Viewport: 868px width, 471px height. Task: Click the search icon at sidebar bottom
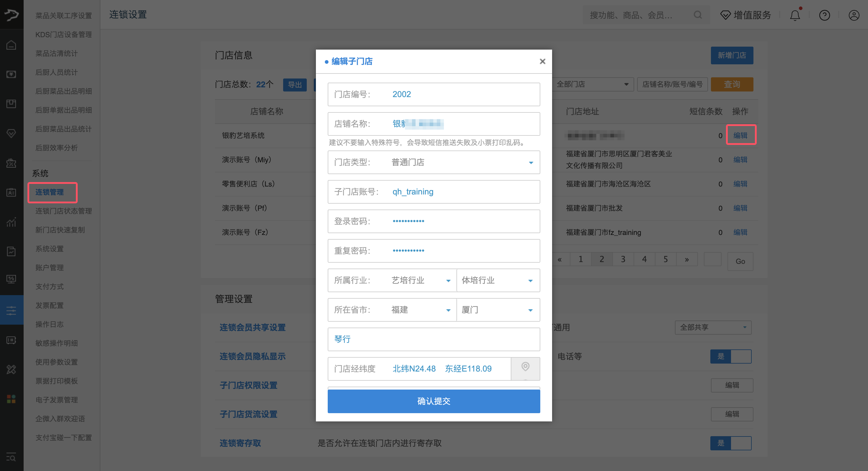(x=12, y=457)
